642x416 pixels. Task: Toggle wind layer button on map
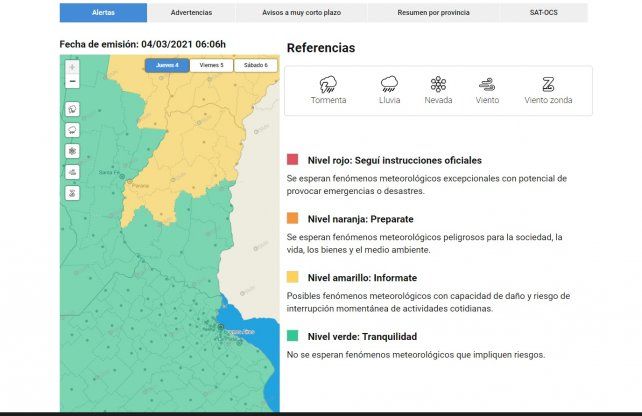72,171
